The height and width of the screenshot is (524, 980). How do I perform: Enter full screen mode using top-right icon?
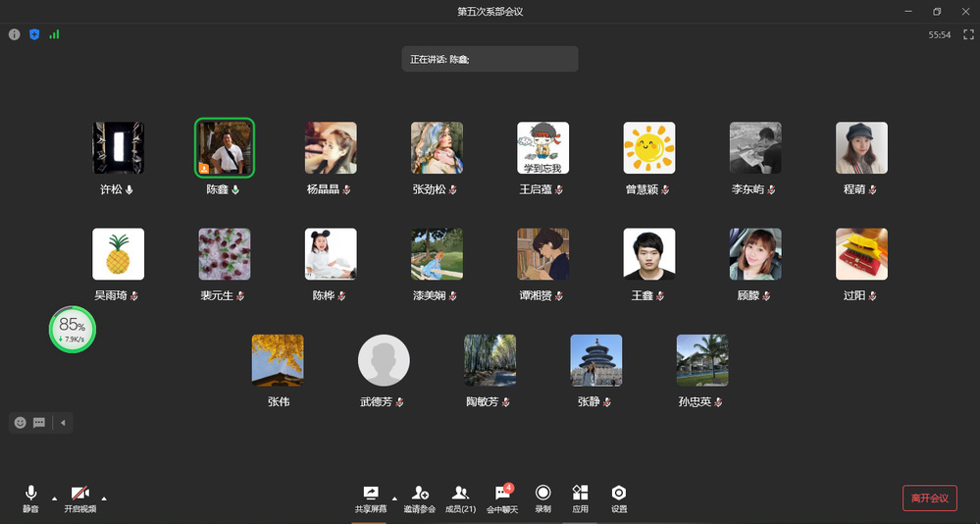click(x=967, y=34)
